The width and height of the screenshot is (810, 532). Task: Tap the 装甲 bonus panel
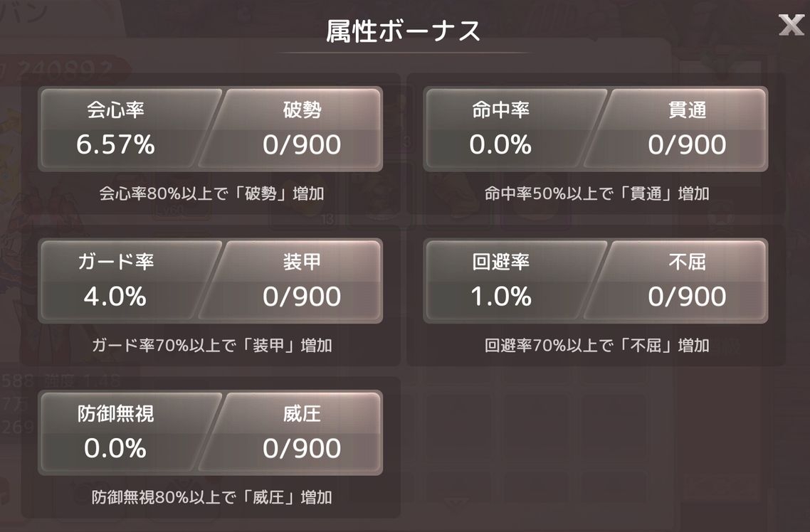point(301,280)
